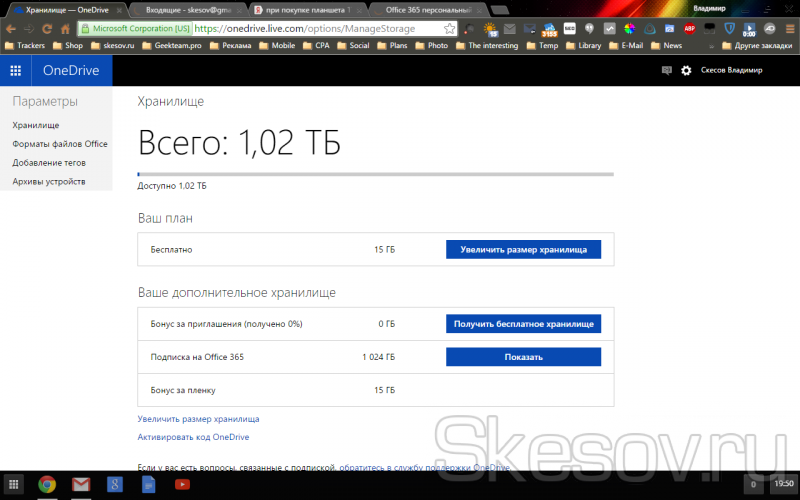This screenshot has width=800, height=500.
Task: Open Gmail from the taskbar shelf
Action: coord(81,485)
